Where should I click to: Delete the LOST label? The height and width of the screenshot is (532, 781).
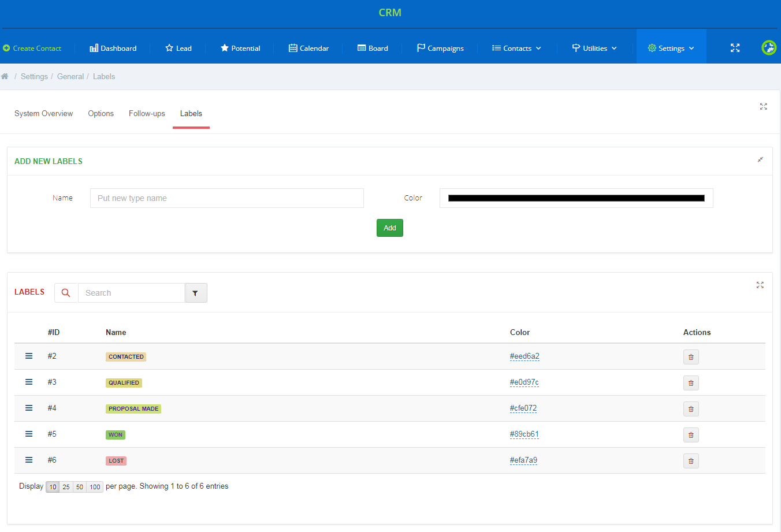691,461
